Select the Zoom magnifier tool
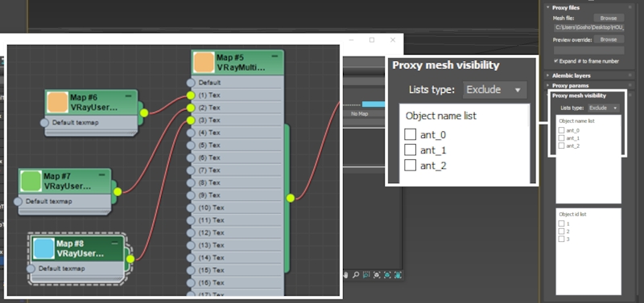This screenshot has height=303, width=644. pyautogui.click(x=356, y=275)
